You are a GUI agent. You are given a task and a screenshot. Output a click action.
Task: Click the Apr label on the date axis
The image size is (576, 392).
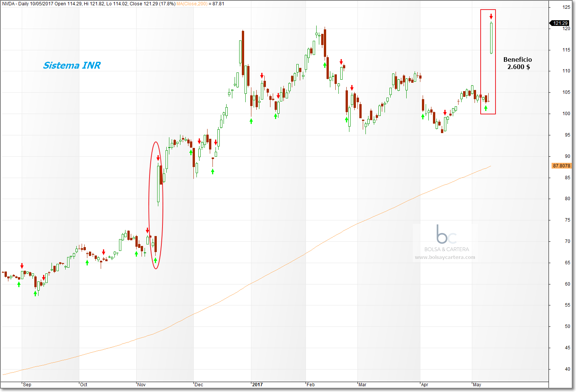425,385
